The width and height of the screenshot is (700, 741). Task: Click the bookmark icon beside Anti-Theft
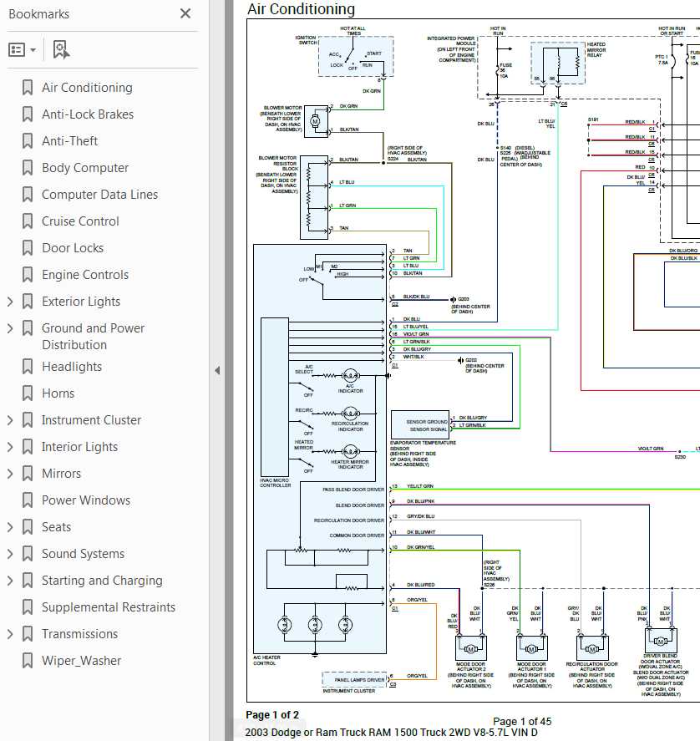(x=28, y=141)
